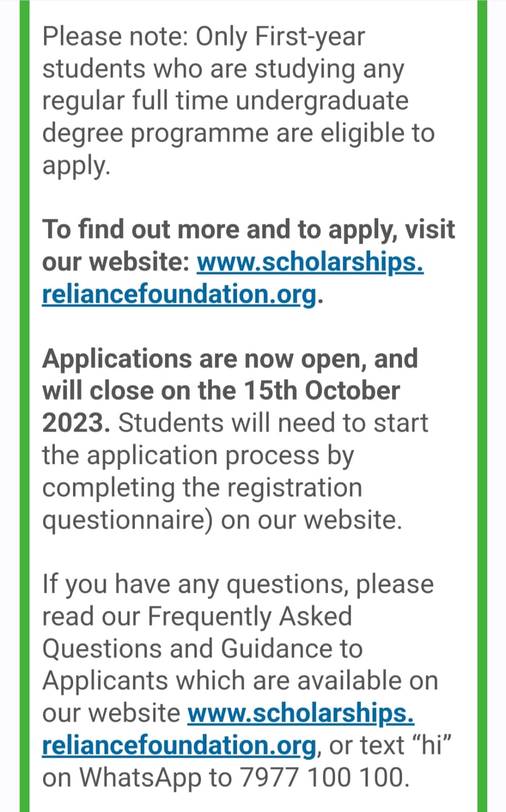Tap the '15th October' closing date text
506x812 pixels.
[322, 391]
